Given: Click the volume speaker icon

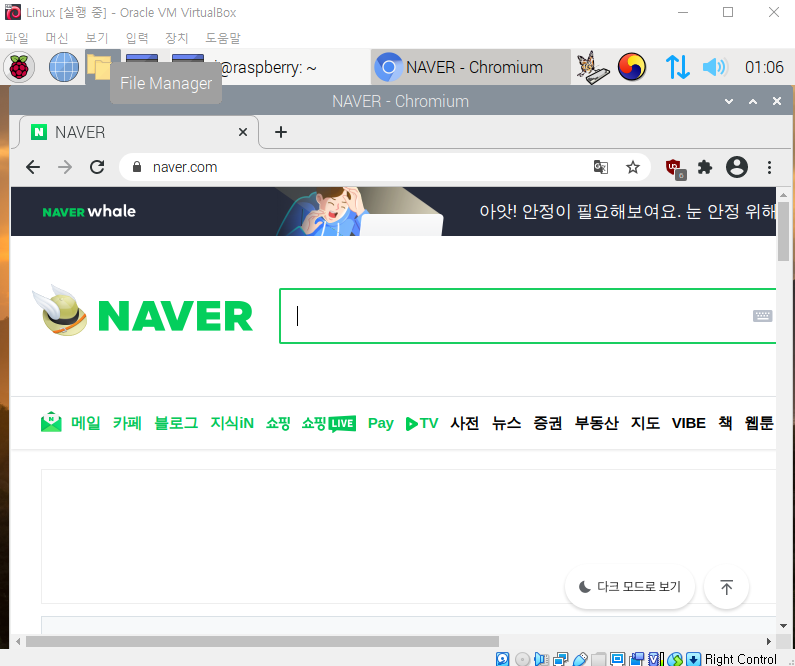Looking at the screenshot, I should (715, 67).
